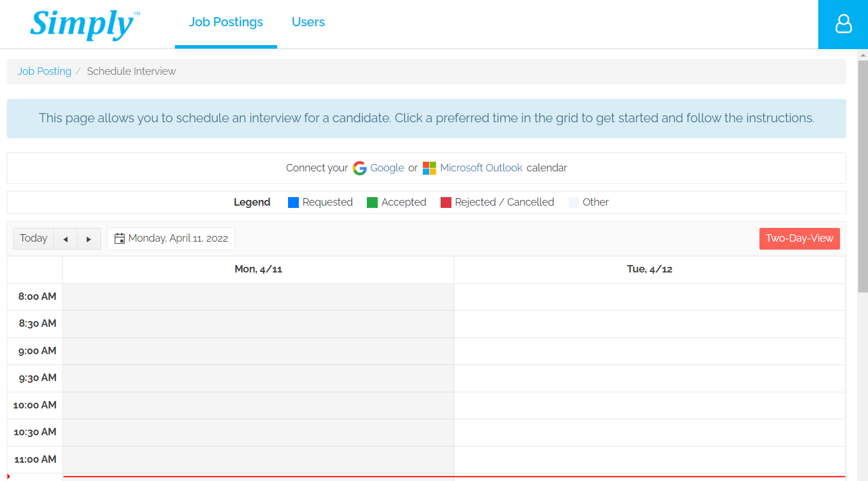The width and height of the screenshot is (868, 481).
Task: Click the 9:30 AM time label
Action: point(37,378)
